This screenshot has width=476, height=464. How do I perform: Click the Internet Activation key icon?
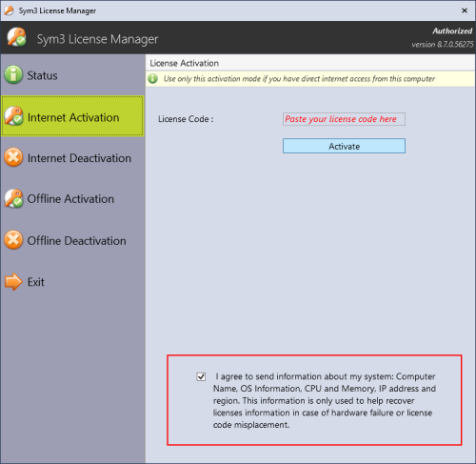coord(13,116)
